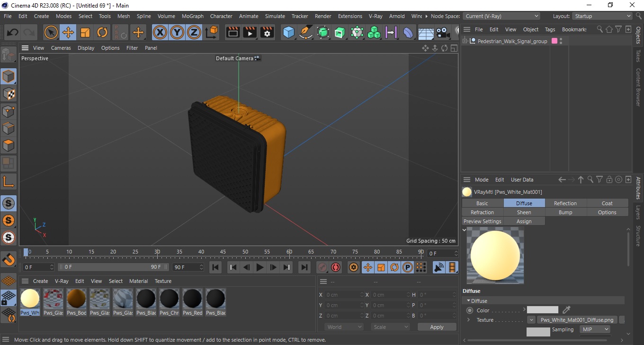The image size is (644, 345).
Task: Open the Scale coordinate dropdown
Action: [x=390, y=327]
